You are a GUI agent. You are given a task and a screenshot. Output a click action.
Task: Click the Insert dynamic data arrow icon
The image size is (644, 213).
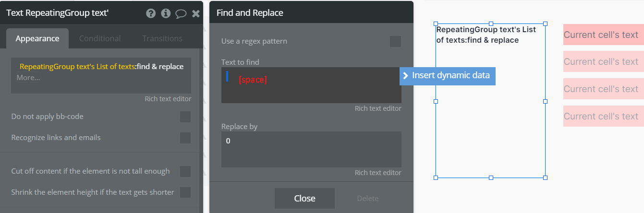tap(406, 75)
